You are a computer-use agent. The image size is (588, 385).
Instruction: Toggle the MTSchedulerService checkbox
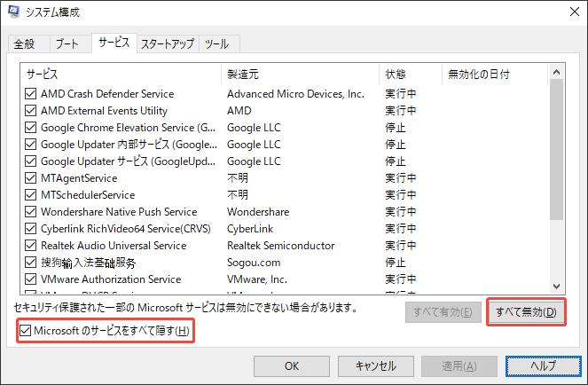tap(30, 195)
